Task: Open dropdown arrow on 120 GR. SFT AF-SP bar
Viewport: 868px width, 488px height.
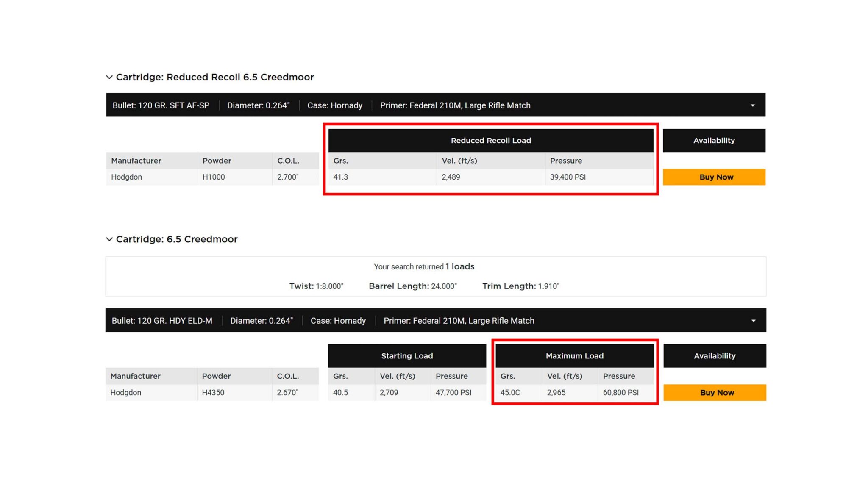Action: pyautogui.click(x=752, y=105)
